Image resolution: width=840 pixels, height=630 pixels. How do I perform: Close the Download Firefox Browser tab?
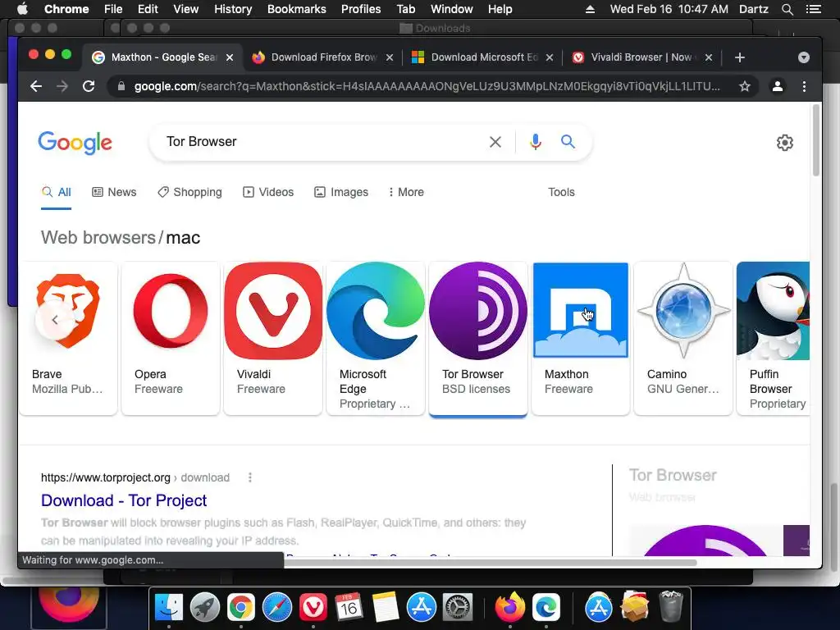coord(390,57)
